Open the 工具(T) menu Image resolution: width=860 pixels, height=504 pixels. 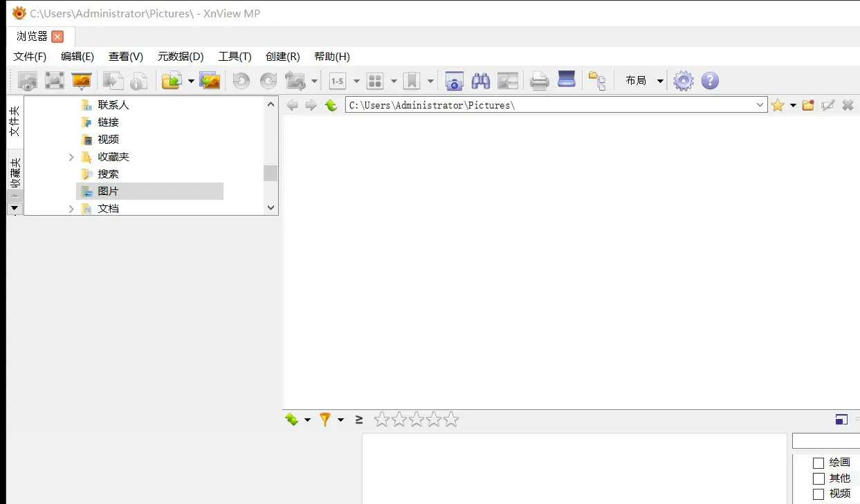tap(235, 57)
